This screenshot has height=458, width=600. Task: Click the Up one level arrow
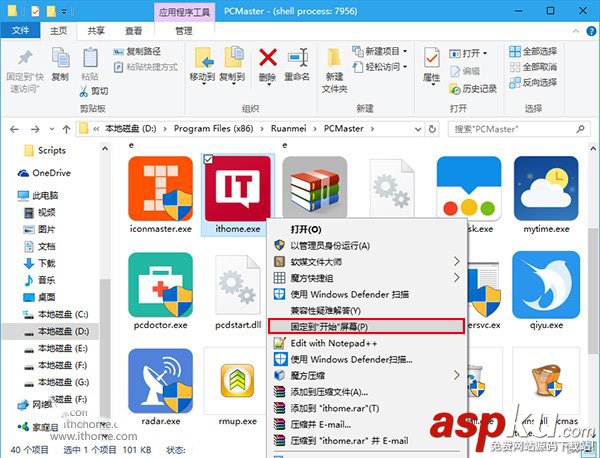(66, 129)
